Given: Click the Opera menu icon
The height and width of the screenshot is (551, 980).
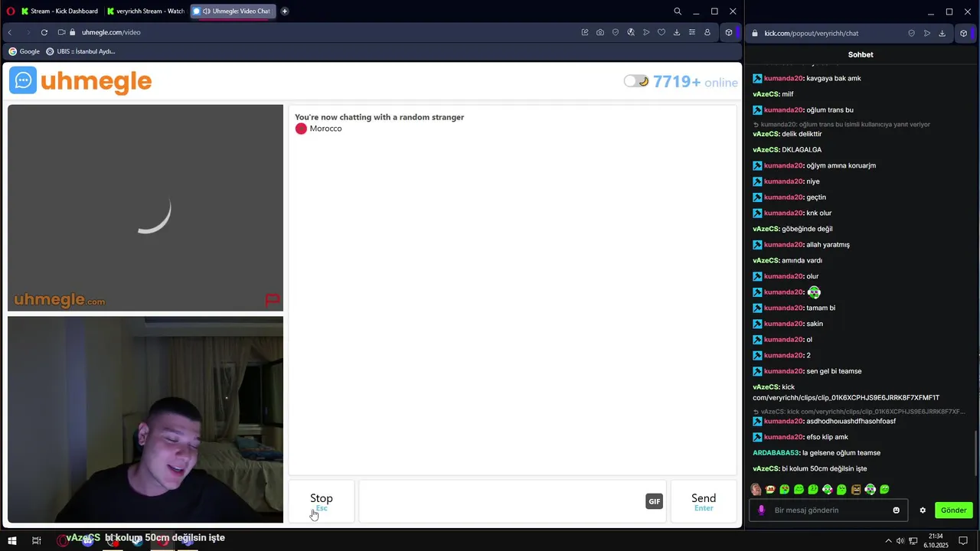Looking at the screenshot, I should (x=10, y=11).
